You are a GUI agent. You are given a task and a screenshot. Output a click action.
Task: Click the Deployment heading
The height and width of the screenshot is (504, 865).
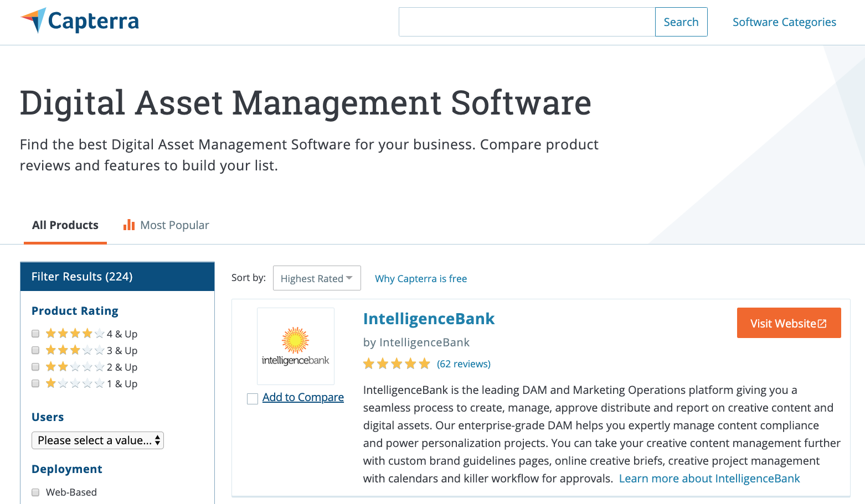pyautogui.click(x=67, y=469)
